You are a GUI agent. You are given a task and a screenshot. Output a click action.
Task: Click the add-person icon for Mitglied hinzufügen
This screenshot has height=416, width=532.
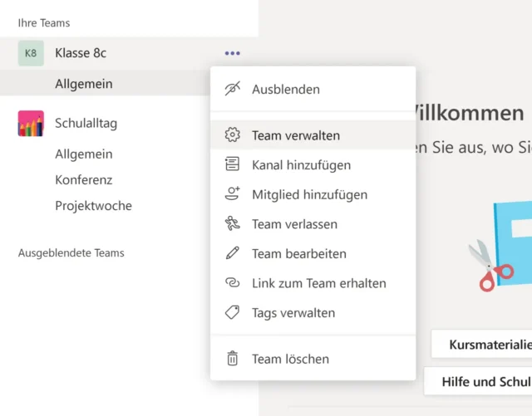[x=233, y=194]
